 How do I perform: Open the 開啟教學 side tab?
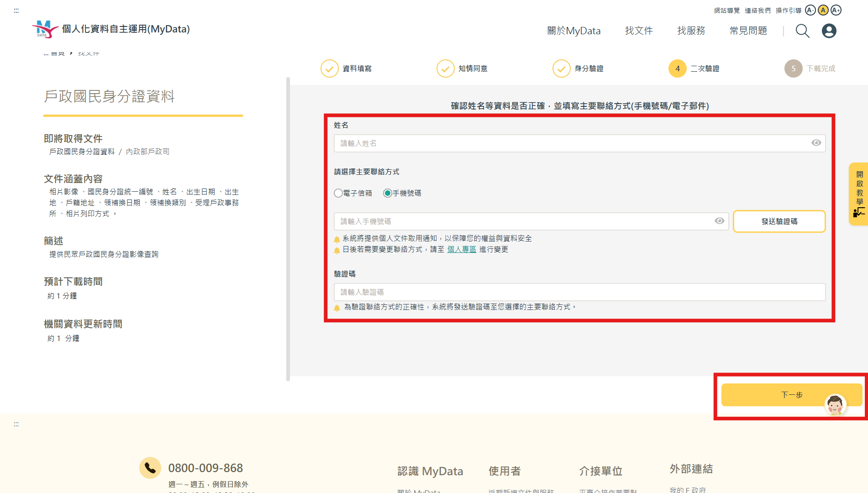(x=858, y=194)
